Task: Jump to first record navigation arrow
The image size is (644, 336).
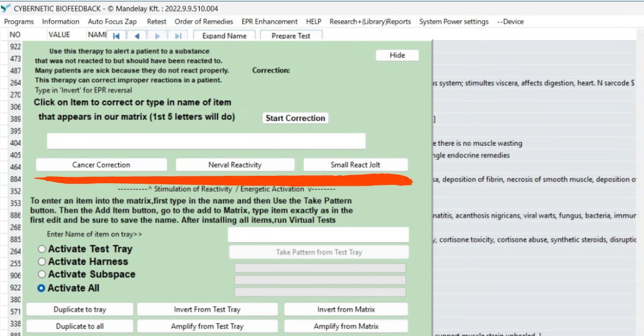Action: [x=116, y=36]
